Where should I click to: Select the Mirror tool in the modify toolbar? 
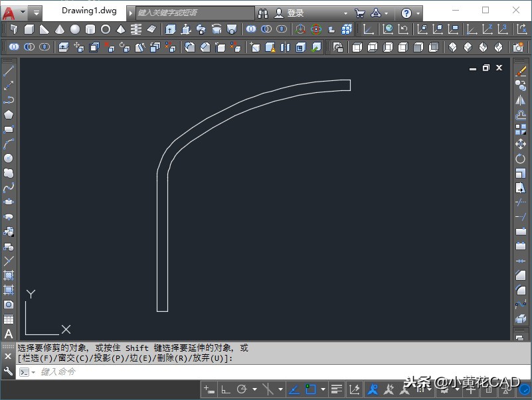pos(521,100)
